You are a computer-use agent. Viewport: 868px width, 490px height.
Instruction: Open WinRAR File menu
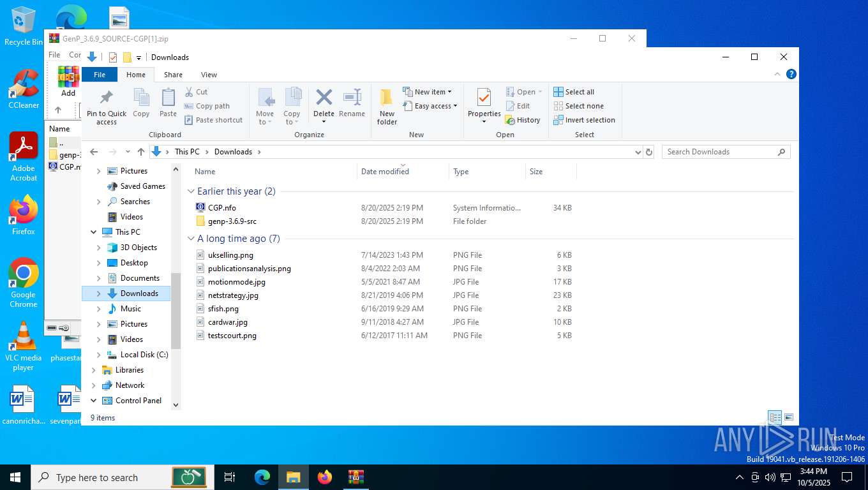pos(55,55)
